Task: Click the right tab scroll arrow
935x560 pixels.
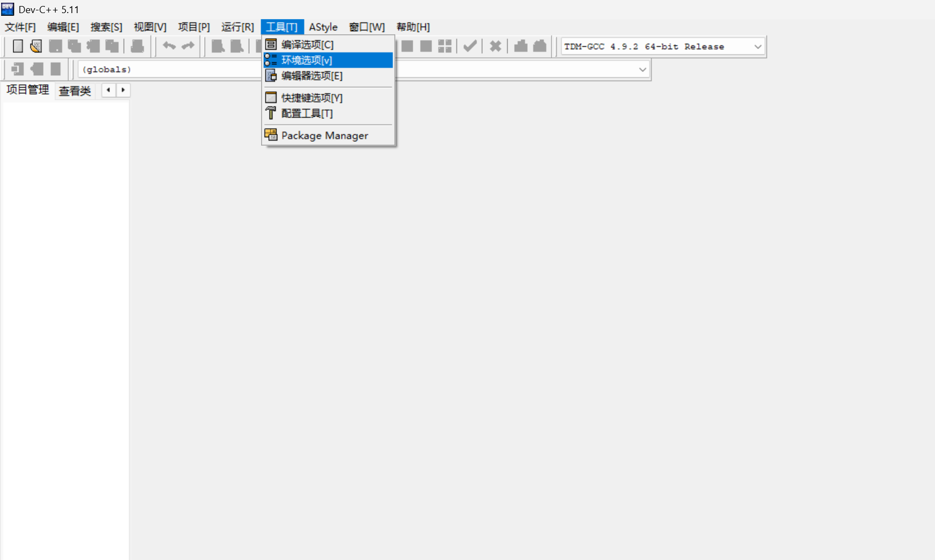Action: (x=123, y=90)
